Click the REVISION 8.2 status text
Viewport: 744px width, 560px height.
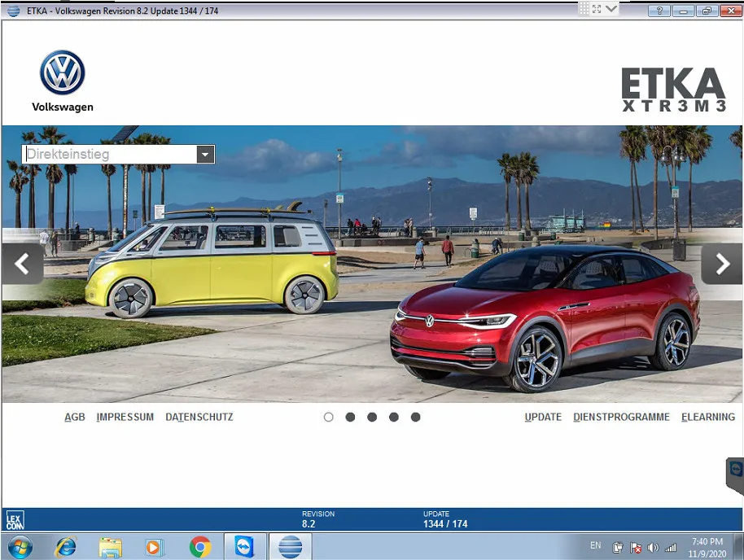[318, 519]
